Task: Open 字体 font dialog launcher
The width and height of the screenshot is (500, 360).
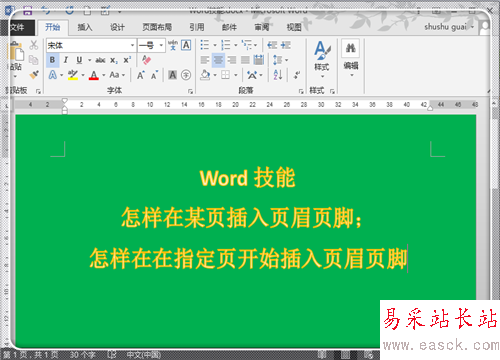Action: pos(190,91)
